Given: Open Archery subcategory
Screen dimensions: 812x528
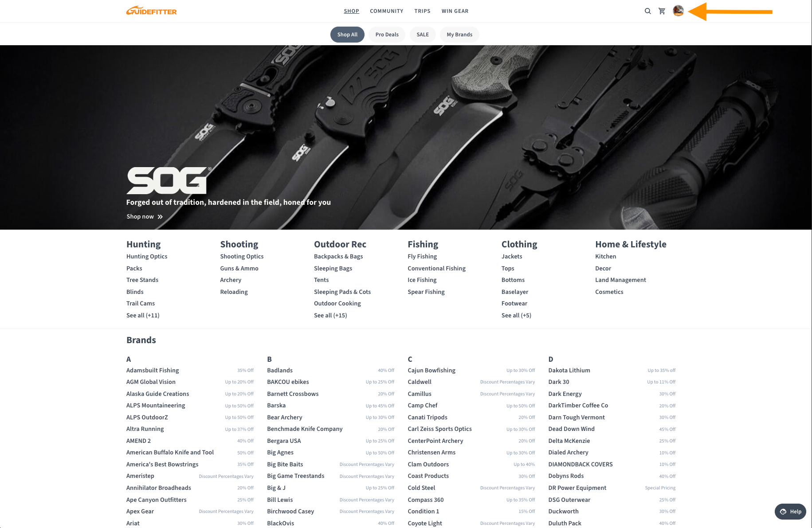Looking at the screenshot, I should [231, 280].
